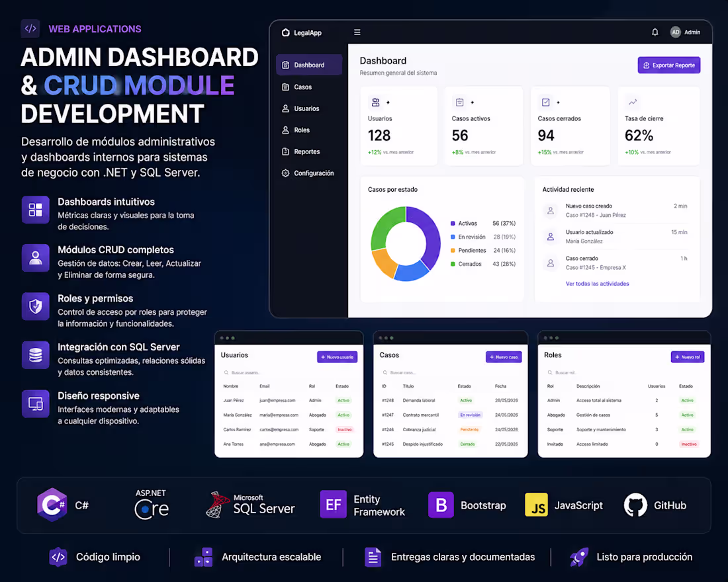Open Configuración in the sidebar

(x=308, y=173)
